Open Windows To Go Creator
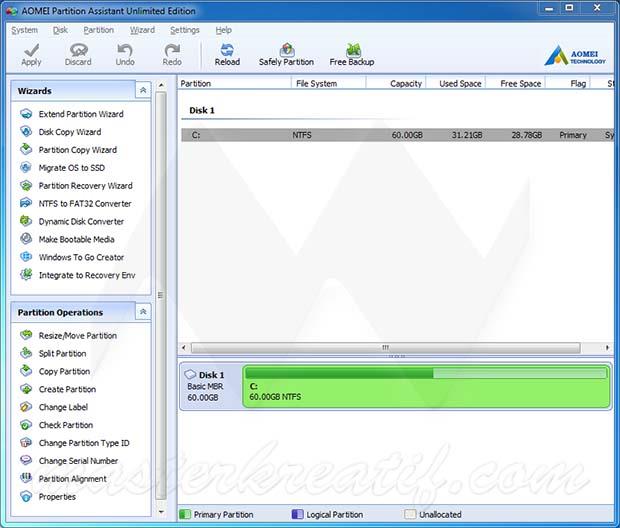The height and width of the screenshot is (528, 620). coord(81,257)
